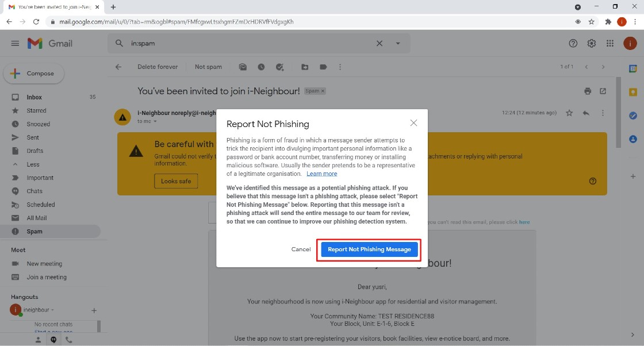Get add-ons with the plus icon
Screen dimensions: 644x346
633,176
